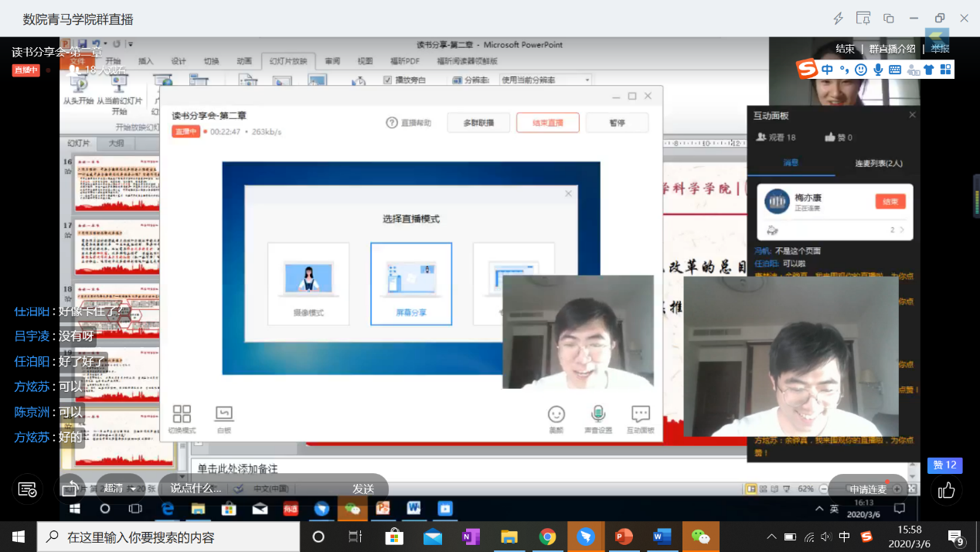Select the 摄像模式 camera mode option
Viewport: 980px width, 552px height.
coord(308,284)
